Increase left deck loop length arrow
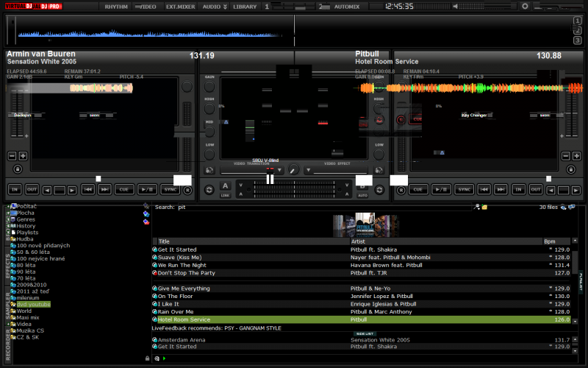This screenshot has width=588, height=368. [72, 191]
